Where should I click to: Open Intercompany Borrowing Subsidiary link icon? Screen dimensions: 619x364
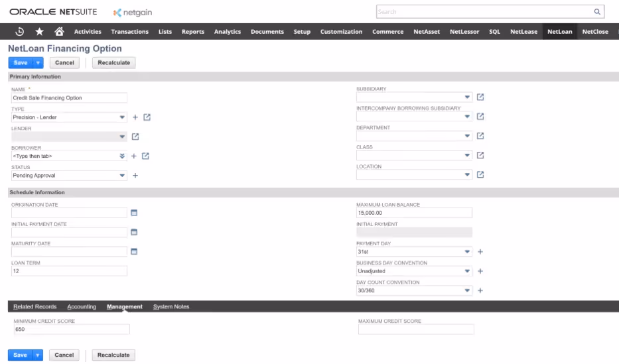click(480, 116)
